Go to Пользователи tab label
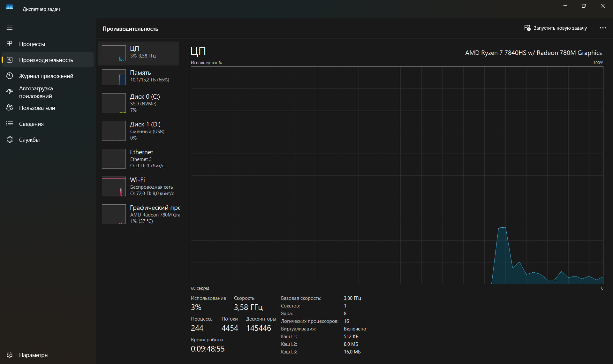The width and height of the screenshot is (613, 364). tap(37, 108)
